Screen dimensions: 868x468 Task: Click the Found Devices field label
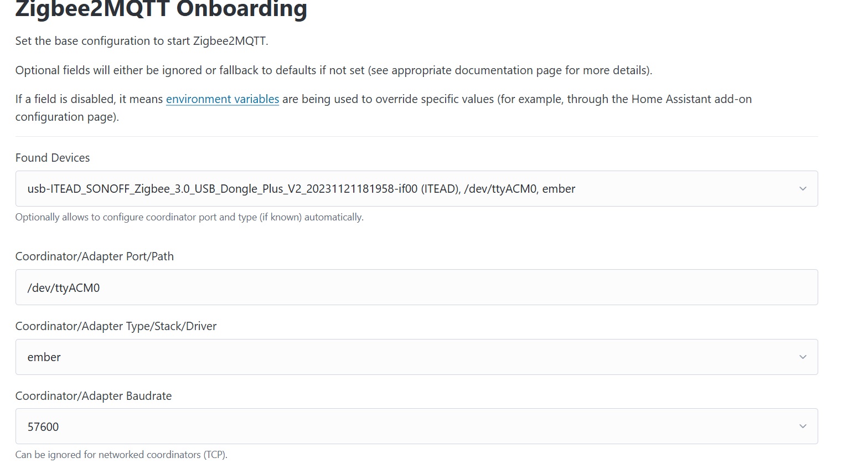point(53,158)
